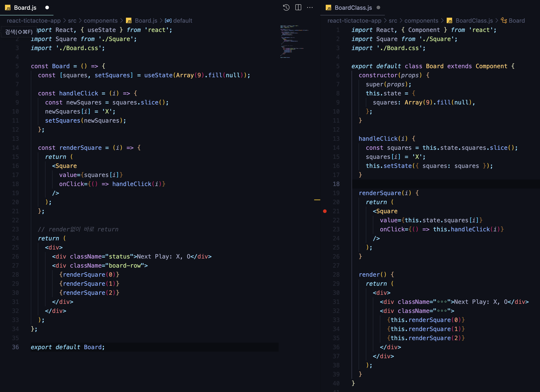Click the react-tictactoe-app breadcrumb above Board.js
Screen dimensions: 540x392
(x=34, y=21)
